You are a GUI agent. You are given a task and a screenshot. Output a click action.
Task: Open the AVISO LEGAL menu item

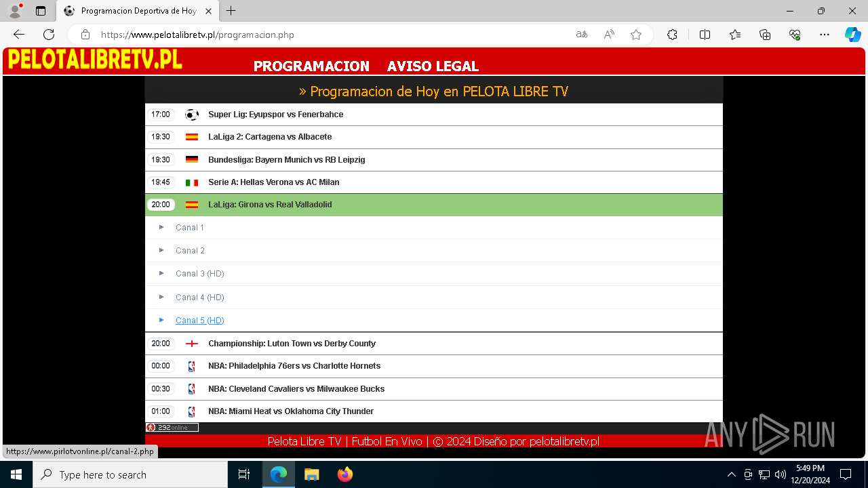pyautogui.click(x=433, y=66)
